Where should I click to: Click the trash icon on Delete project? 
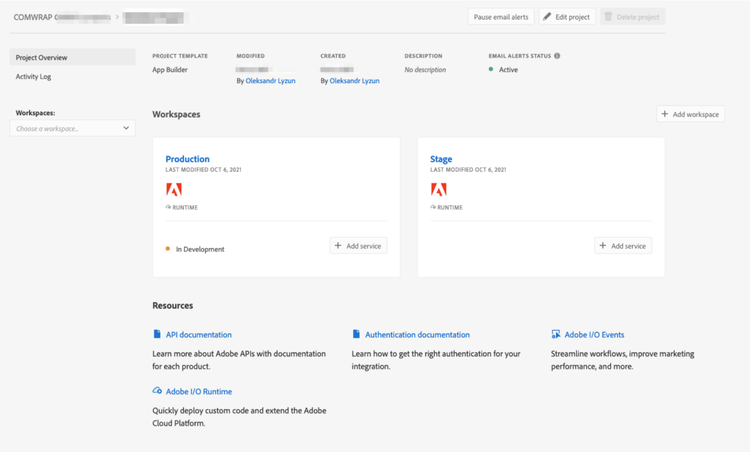[608, 16]
